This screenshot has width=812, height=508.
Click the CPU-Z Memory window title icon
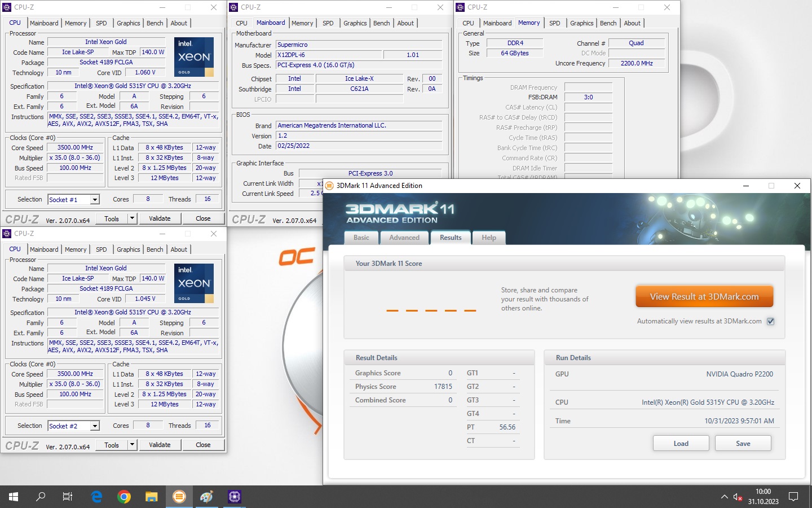pyautogui.click(x=460, y=7)
